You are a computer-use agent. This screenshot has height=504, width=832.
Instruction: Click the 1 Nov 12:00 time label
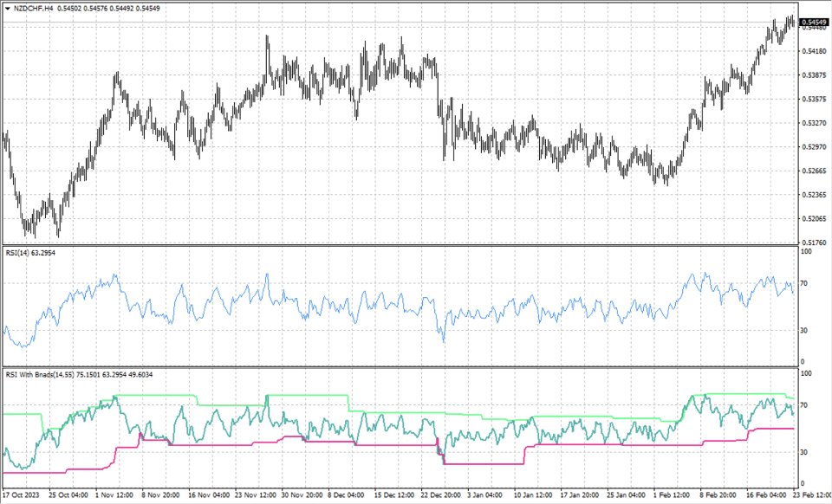114,494
